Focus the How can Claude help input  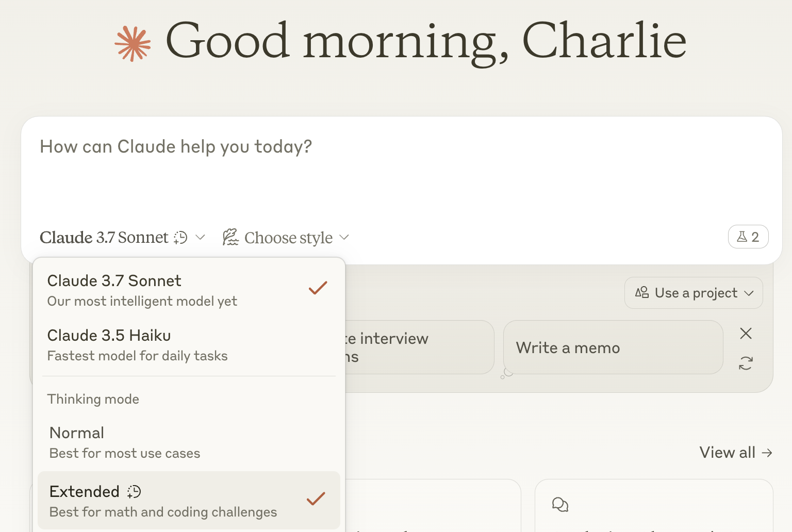[x=401, y=170]
